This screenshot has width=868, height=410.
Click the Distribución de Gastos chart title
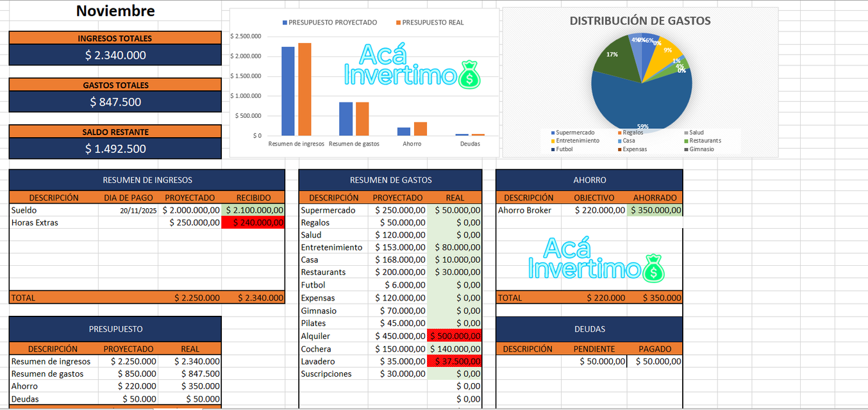pyautogui.click(x=640, y=21)
